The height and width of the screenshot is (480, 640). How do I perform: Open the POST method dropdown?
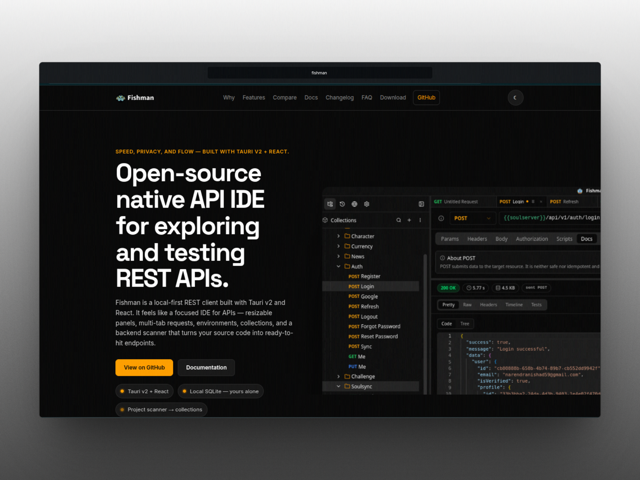click(473, 218)
